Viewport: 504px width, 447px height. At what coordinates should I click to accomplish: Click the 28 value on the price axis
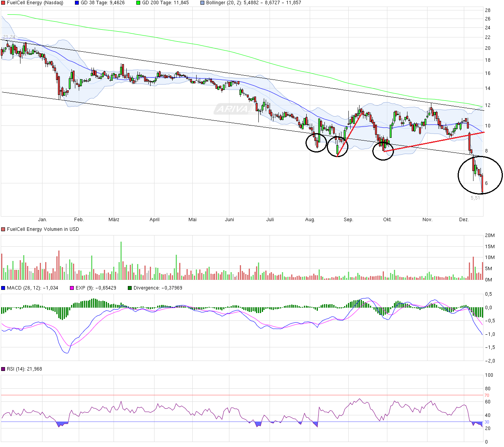tap(488, 10)
